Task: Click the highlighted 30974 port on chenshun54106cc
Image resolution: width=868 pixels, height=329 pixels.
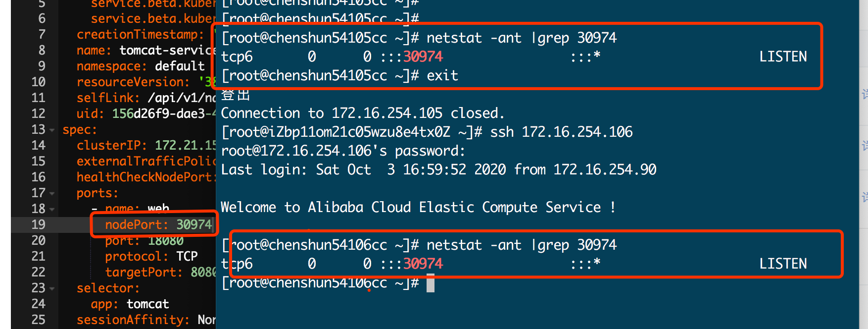Action: tap(423, 264)
